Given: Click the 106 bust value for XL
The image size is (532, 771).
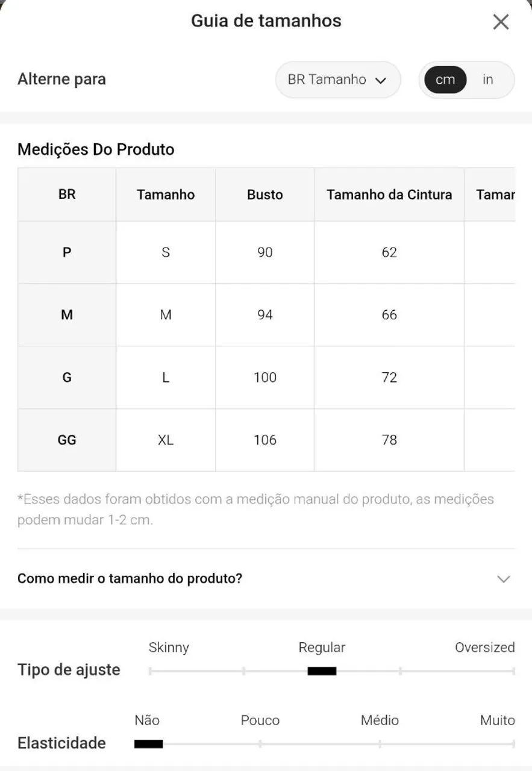Looking at the screenshot, I should click(x=265, y=440).
